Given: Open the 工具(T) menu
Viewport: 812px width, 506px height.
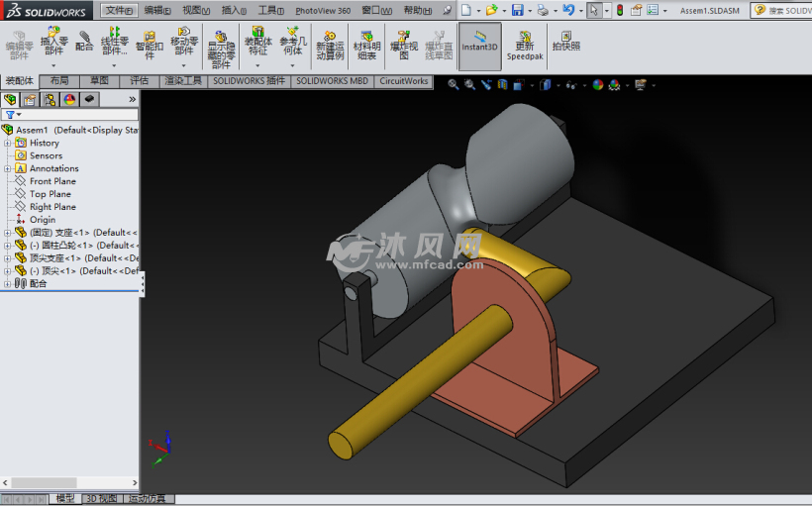Looking at the screenshot, I should click(x=271, y=10).
